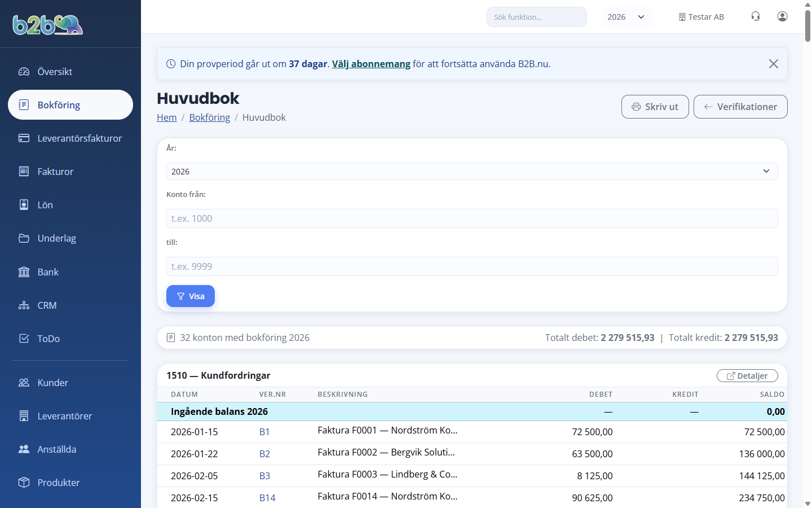Open Anställda staff icon
812x508 pixels.
click(x=24, y=449)
